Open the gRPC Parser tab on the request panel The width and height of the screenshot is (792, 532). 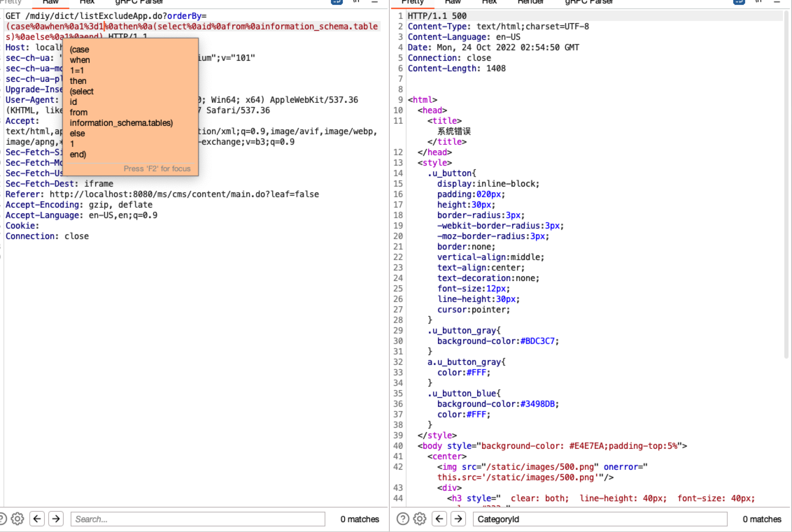click(139, 2)
